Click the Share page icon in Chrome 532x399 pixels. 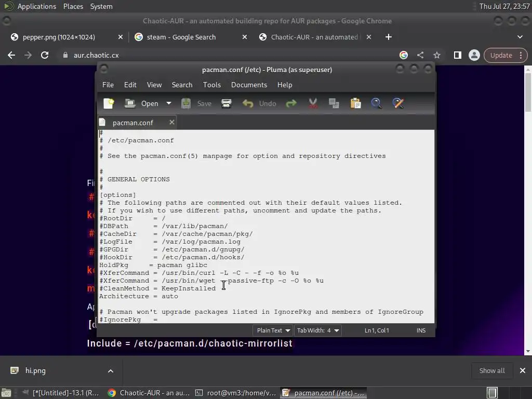[x=420, y=55]
